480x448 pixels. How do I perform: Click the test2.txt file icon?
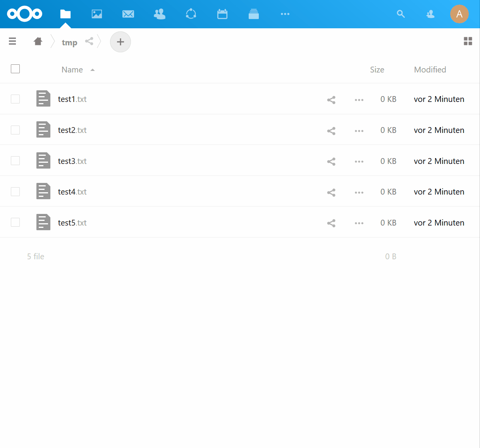click(x=43, y=129)
